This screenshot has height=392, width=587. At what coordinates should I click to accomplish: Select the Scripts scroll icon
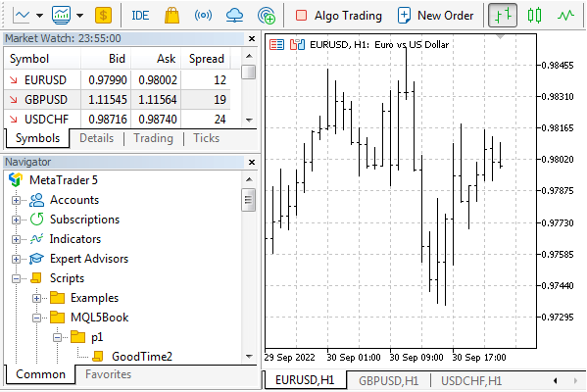coord(36,277)
